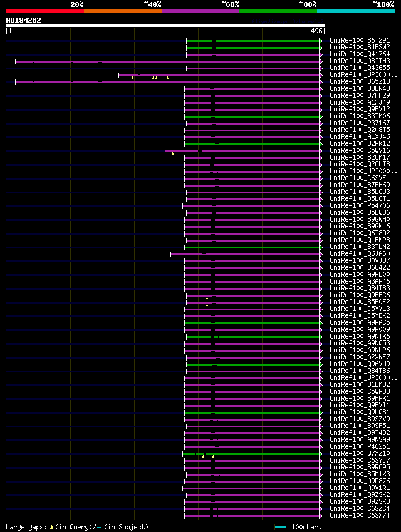Click the UniRef100_B6T291 hit label

tap(360, 41)
